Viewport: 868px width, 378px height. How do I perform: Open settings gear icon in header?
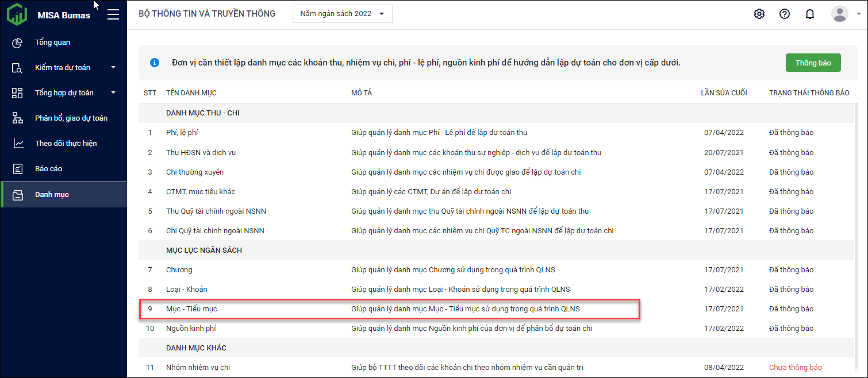tap(759, 14)
